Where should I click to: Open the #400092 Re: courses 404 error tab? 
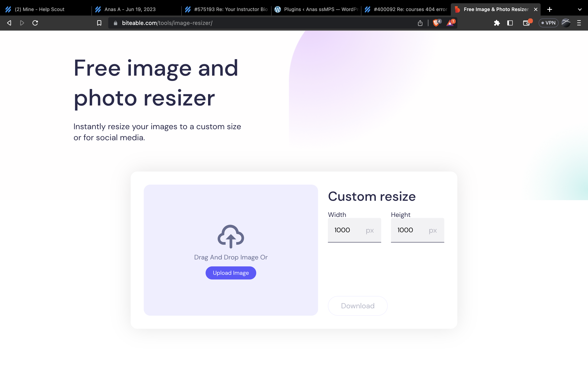pos(406,9)
